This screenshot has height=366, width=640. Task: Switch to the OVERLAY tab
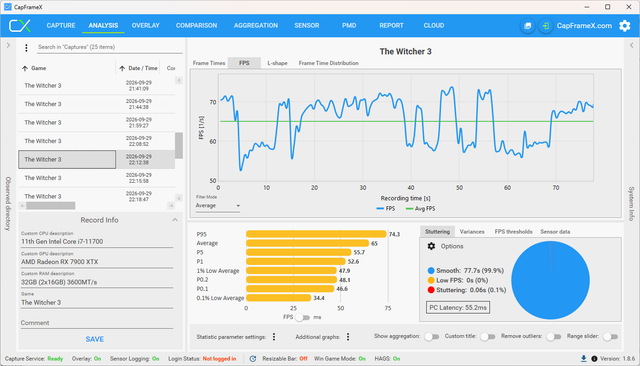[145, 26]
